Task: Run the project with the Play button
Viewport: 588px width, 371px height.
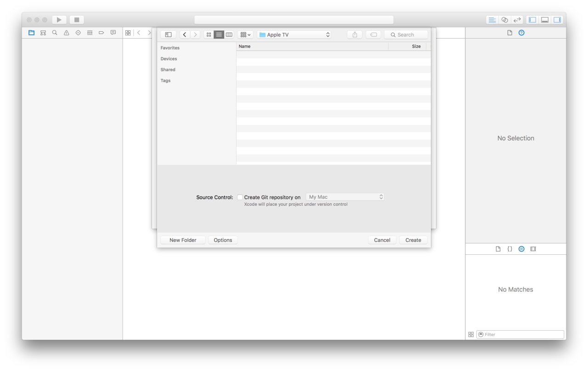Action: pos(59,20)
